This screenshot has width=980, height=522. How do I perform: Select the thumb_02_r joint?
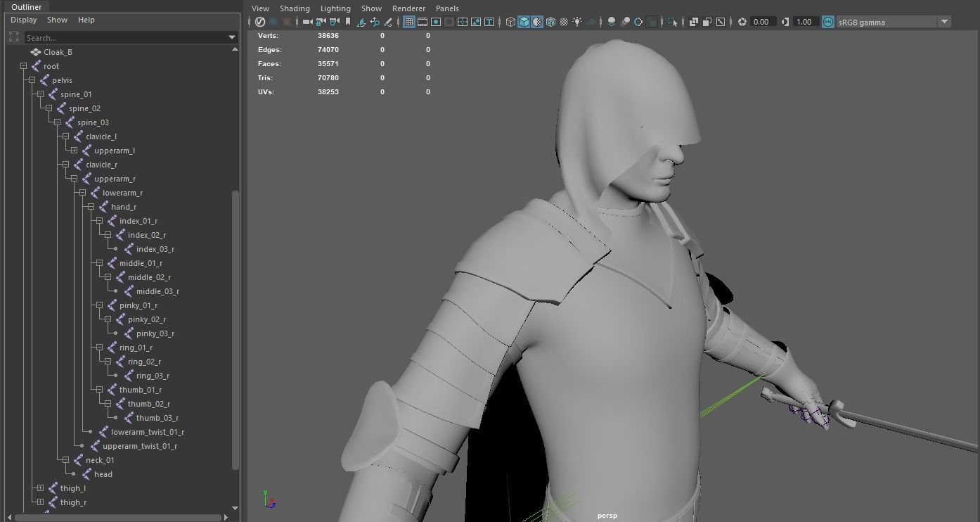[x=148, y=404]
